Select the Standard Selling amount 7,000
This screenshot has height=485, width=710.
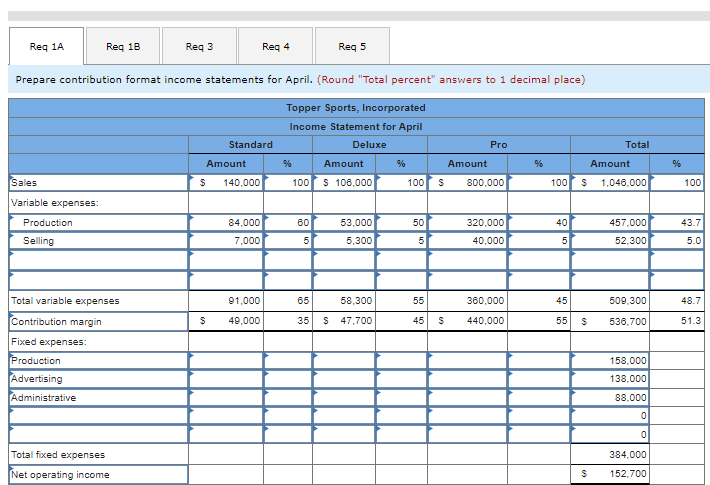coord(226,240)
